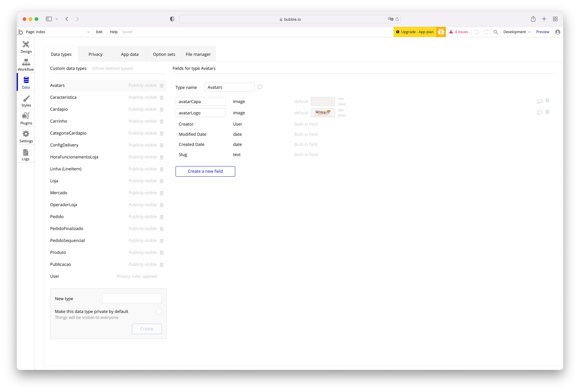Viewport: 580px width, 392px height.
Task: Reload the page in Safari
Action: (397, 19)
